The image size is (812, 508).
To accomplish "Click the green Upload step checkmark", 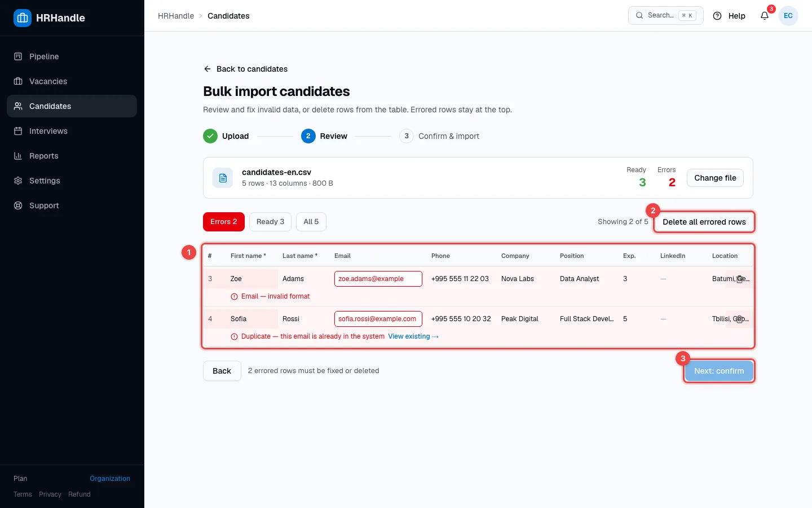I will tap(210, 136).
